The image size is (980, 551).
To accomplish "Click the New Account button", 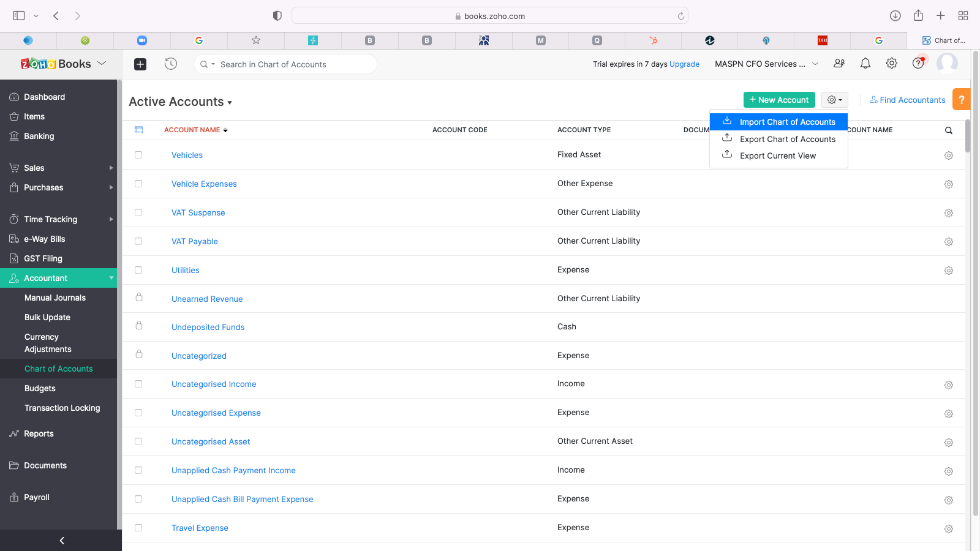I will point(778,100).
